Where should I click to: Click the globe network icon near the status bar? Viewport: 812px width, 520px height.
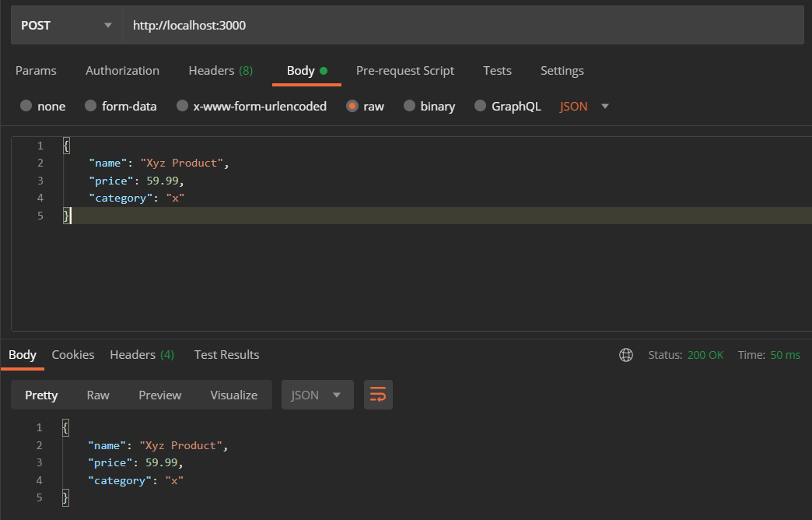click(x=626, y=355)
